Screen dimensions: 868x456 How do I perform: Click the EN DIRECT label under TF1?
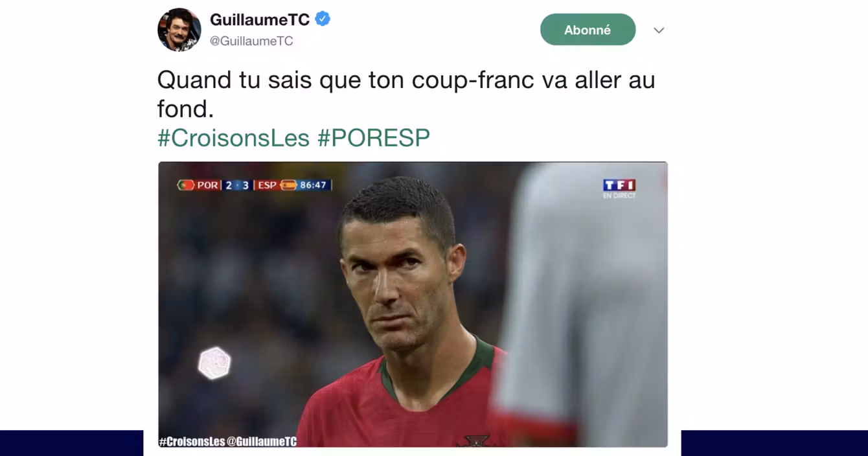(x=619, y=196)
